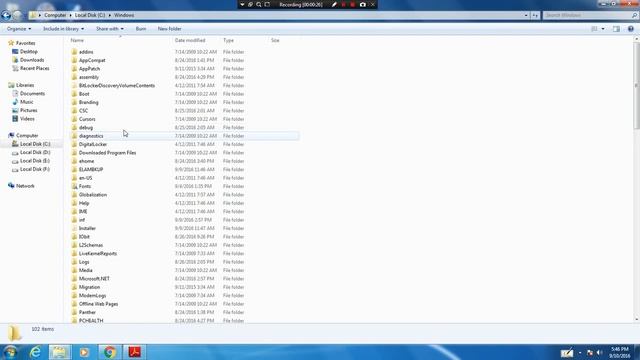Image resolution: width=640 pixels, height=360 pixels.
Task: Select the Branding folder icon
Action: coord(74,102)
